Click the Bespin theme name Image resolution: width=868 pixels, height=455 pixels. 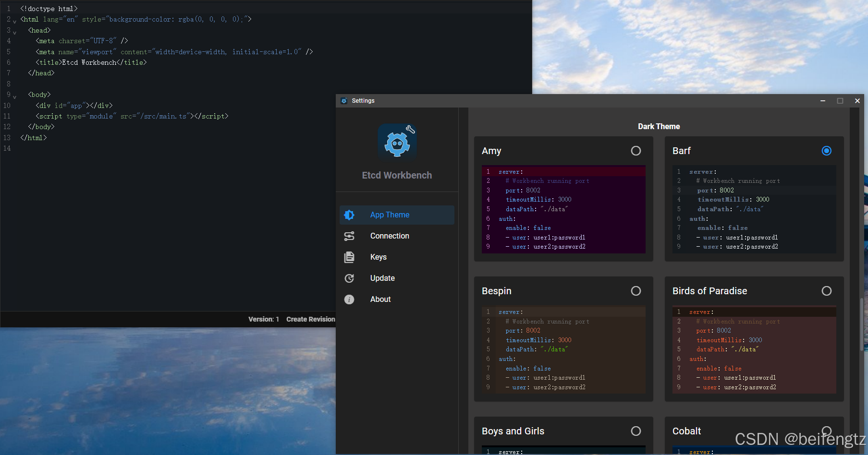coord(497,291)
